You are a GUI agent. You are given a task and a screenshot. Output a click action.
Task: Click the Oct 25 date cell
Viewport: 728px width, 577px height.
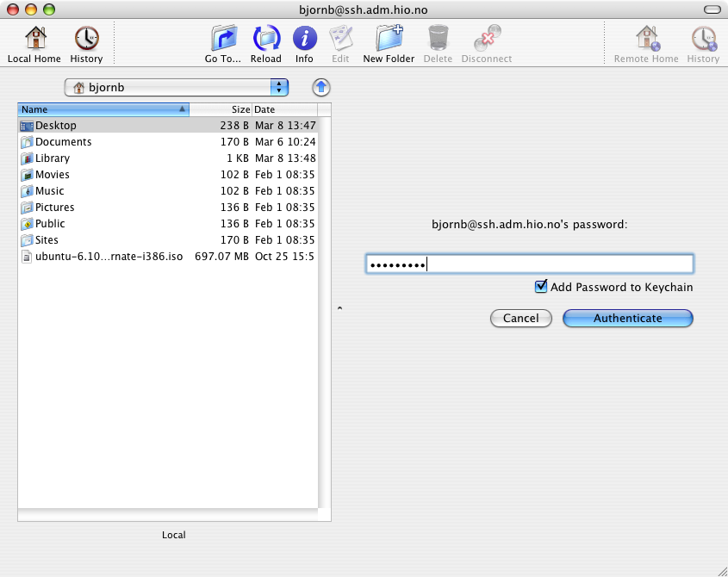point(284,257)
